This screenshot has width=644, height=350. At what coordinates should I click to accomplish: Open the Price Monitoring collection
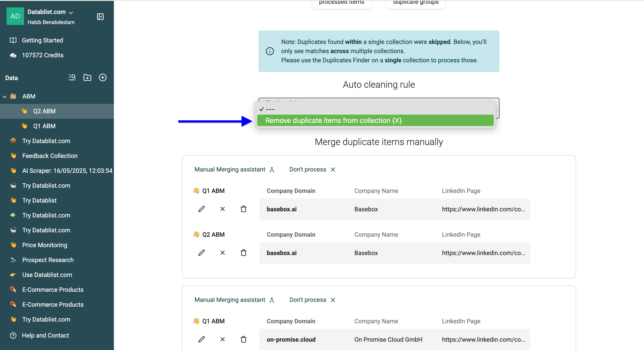(44, 245)
